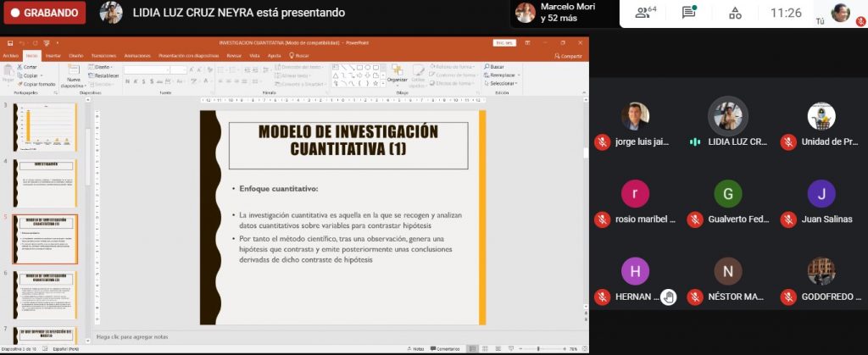Open Efectos de forma dropdown
The image size is (868, 355).
[x=452, y=84]
